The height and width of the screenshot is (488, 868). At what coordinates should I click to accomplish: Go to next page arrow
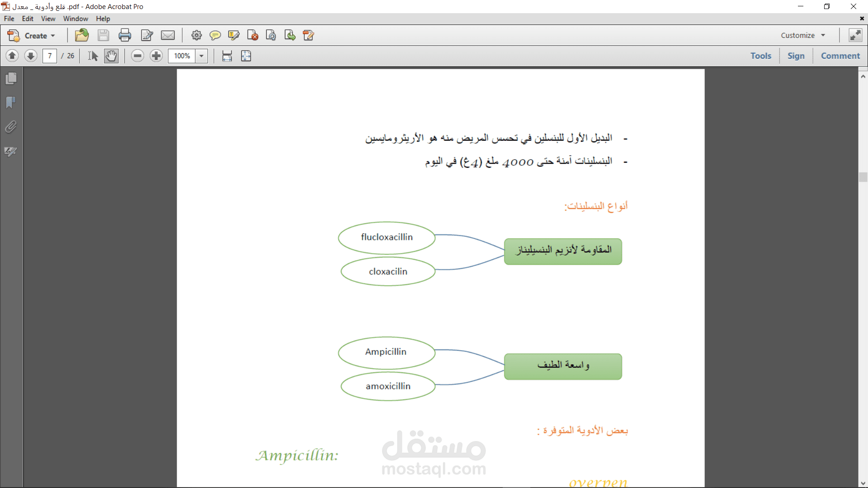pos(31,56)
